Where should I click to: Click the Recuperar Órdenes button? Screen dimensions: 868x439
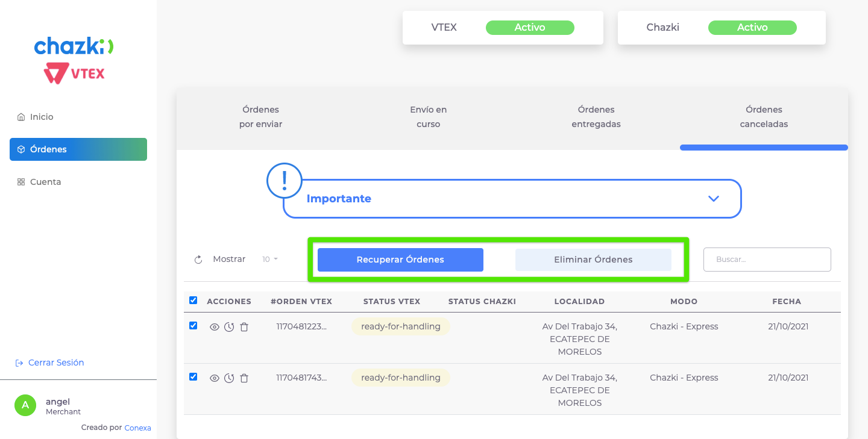tap(400, 260)
